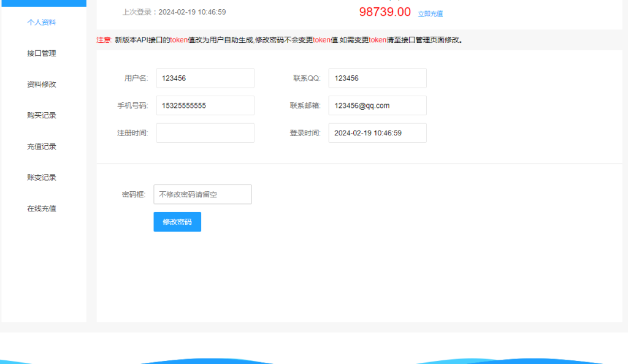Click the 注意 token notice text
This screenshot has width=628, height=364.
coord(280,40)
